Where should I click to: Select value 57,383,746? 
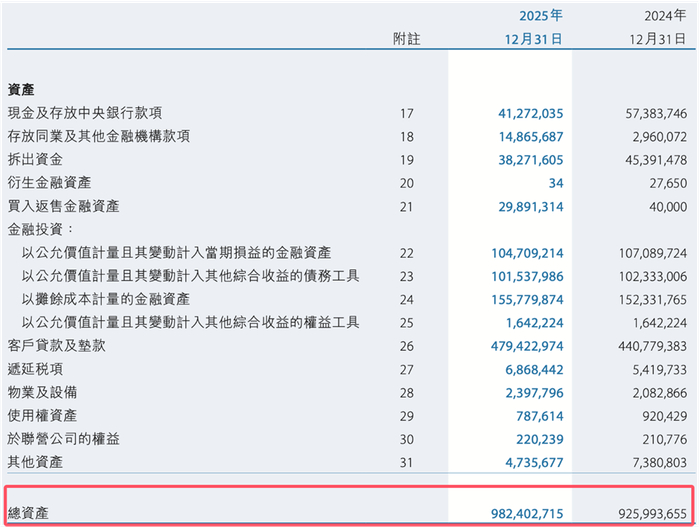656,113
